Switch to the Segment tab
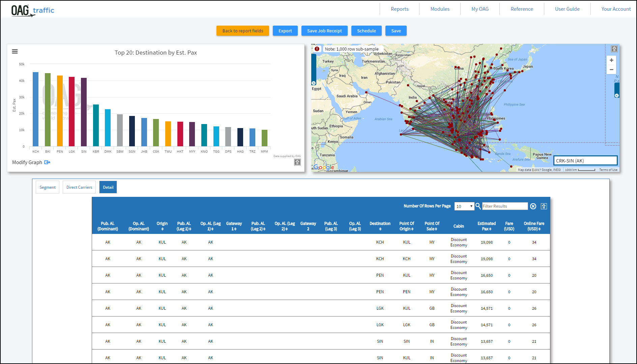 [48, 187]
